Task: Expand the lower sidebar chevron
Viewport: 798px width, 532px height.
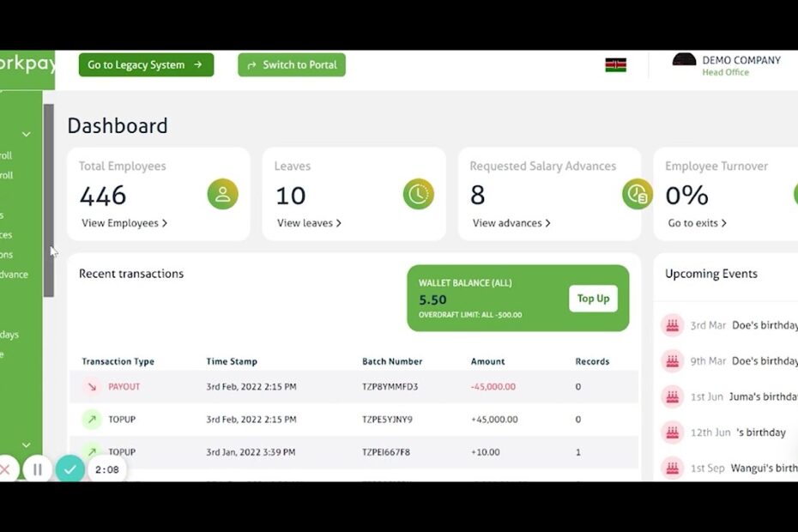Action: pyautogui.click(x=26, y=444)
